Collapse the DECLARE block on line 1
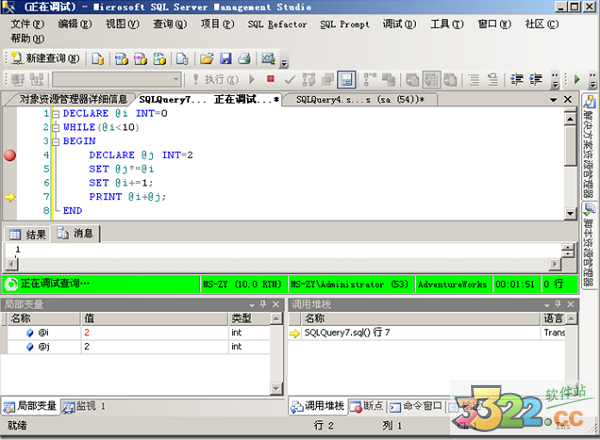Viewport: 600px width, 440px height. point(56,114)
